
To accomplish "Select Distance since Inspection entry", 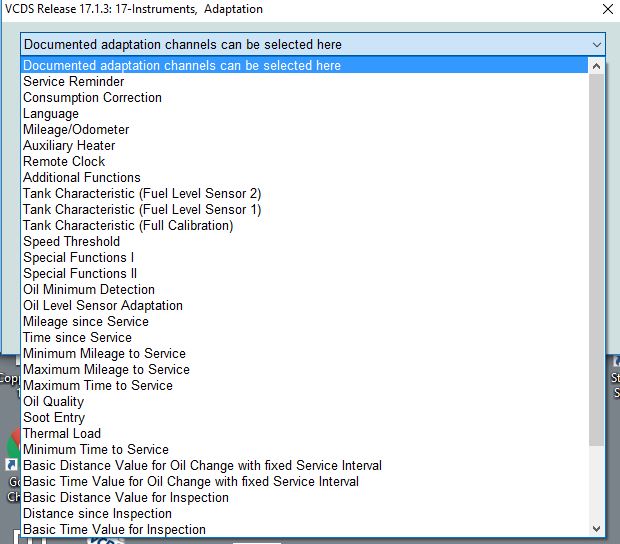I will pos(97,514).
